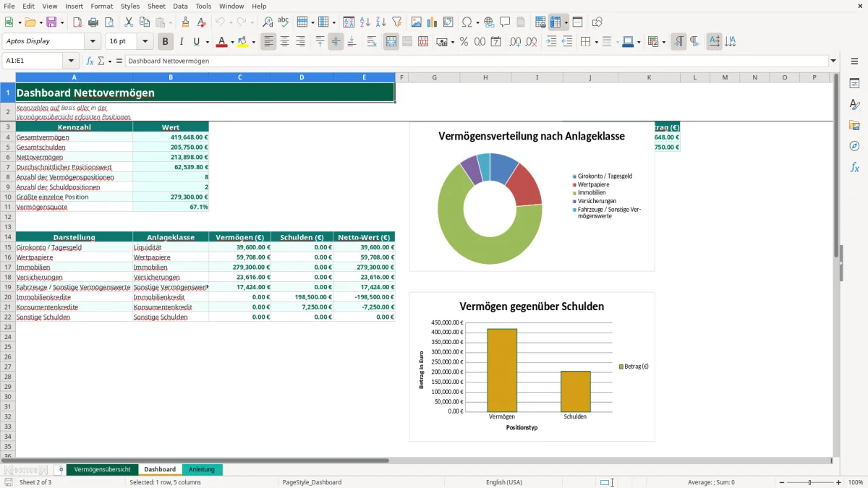
Task: Adjust the zoom slider handle
Action: coord(810,482)
